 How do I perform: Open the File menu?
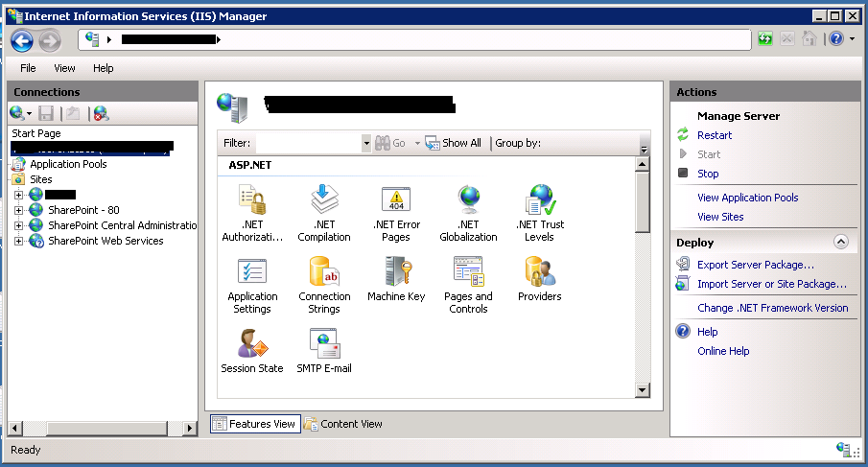[28, 68]
